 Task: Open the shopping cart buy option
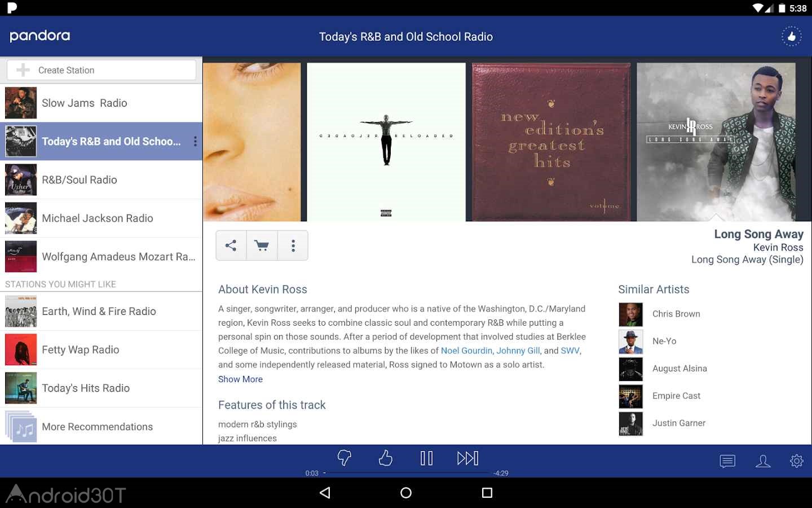(x=262, y=246)
